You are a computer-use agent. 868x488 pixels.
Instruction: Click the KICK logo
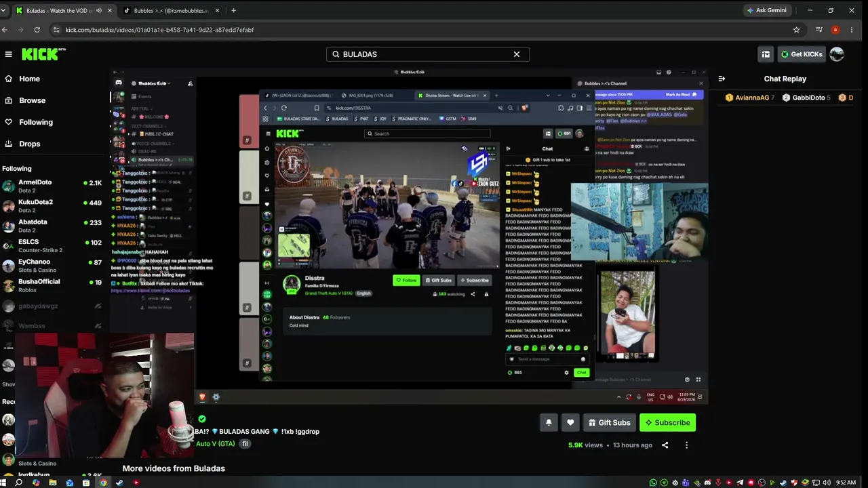43,54
